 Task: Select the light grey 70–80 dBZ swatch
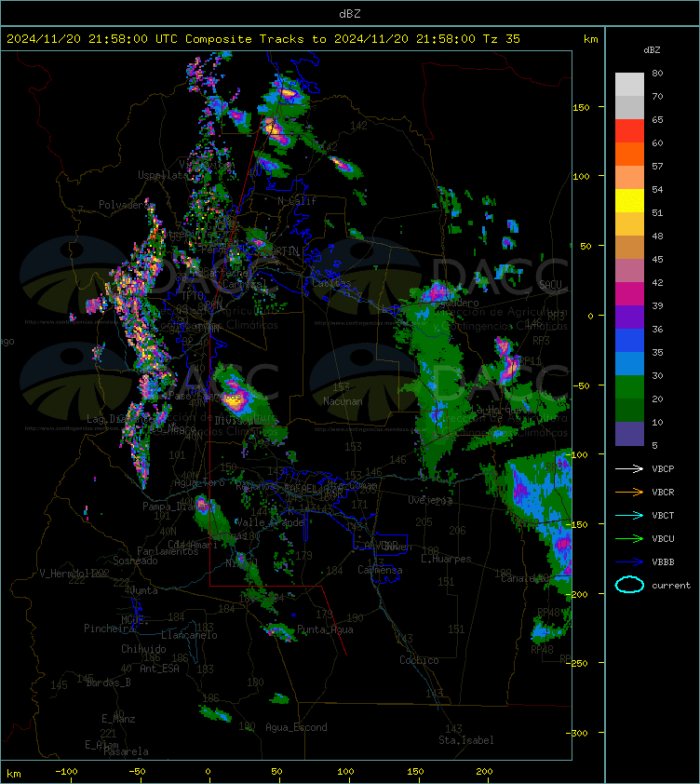pos(629,85)
